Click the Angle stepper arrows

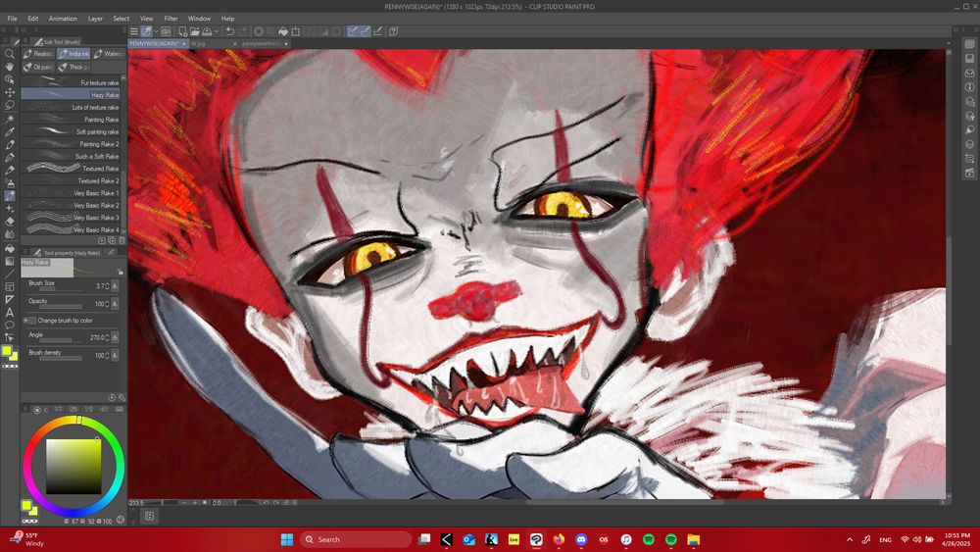[x=107, y=337]
